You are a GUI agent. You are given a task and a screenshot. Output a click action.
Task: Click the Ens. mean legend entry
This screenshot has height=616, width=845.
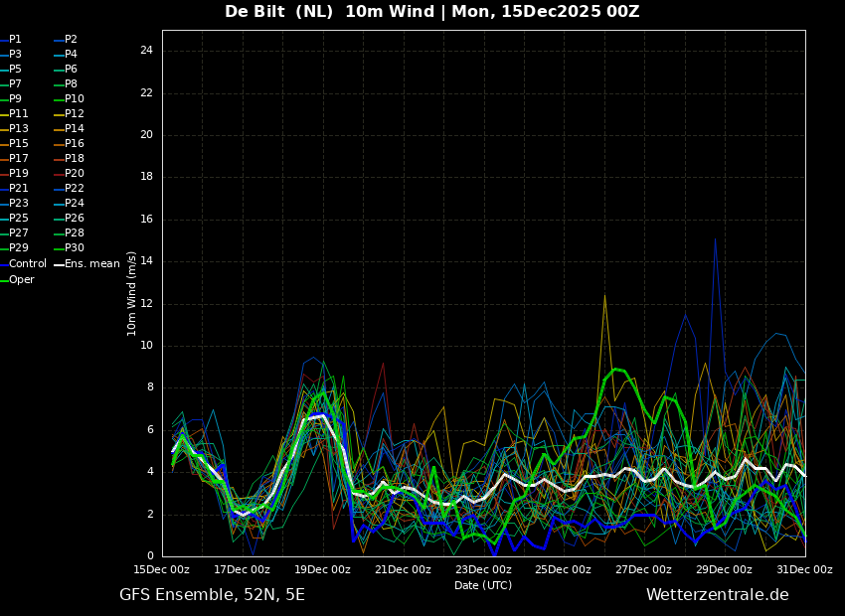86,264
